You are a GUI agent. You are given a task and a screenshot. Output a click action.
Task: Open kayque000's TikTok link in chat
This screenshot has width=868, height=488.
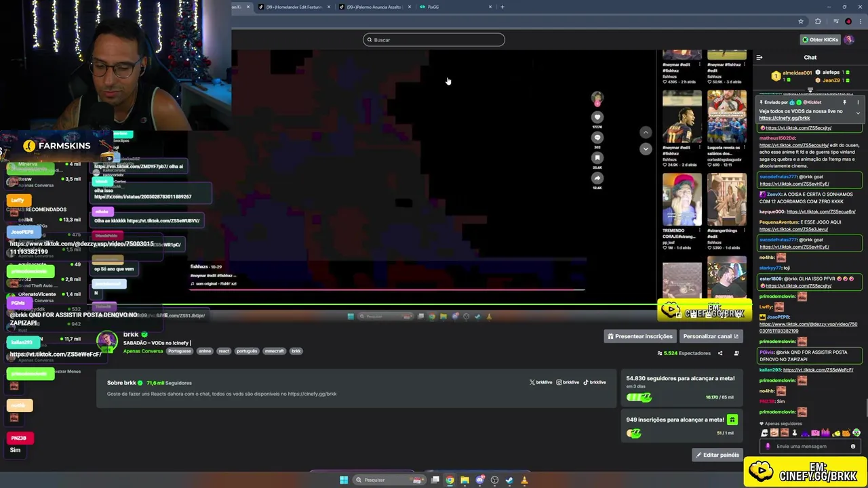click(821, 211)
